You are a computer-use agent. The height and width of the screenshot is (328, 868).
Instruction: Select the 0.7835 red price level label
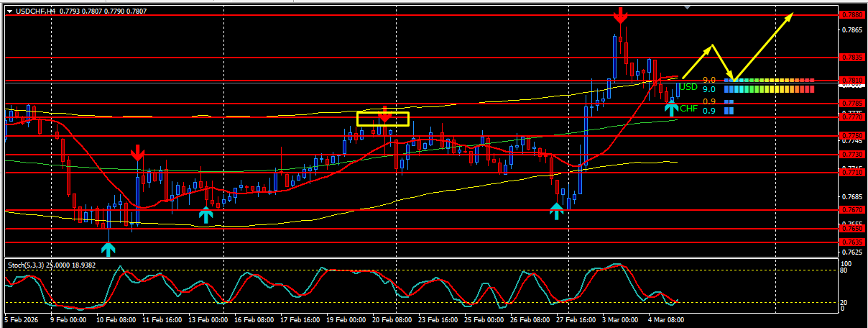coord(851,57)
